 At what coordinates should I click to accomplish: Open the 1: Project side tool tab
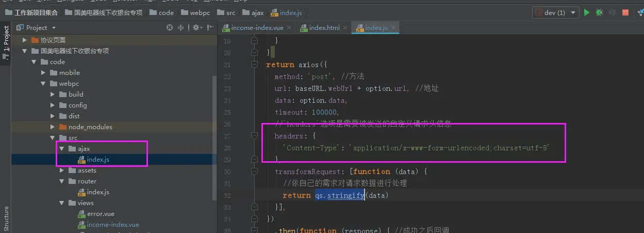pyautogui.click(x=6, y=42)
